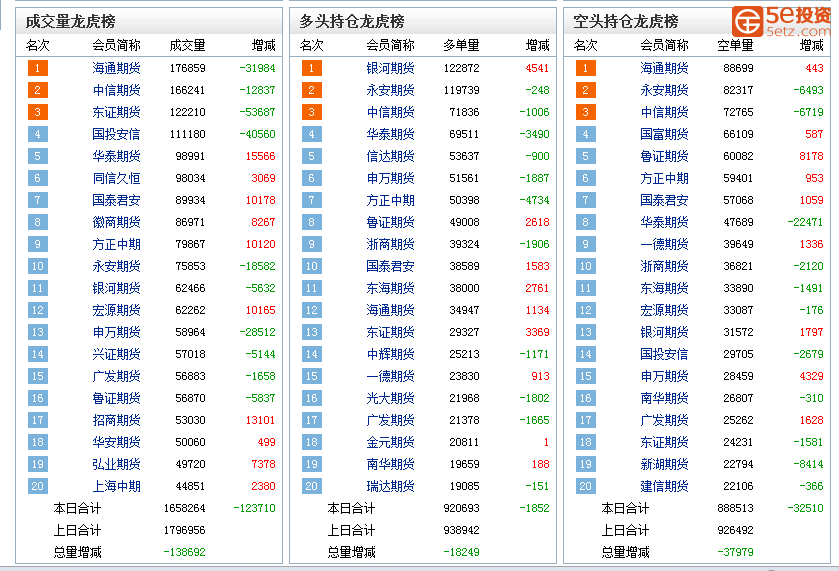The height and width of the screenshot is (571, 839).
Task: Click the 空单量 column header
Action: tap(735, 45)
